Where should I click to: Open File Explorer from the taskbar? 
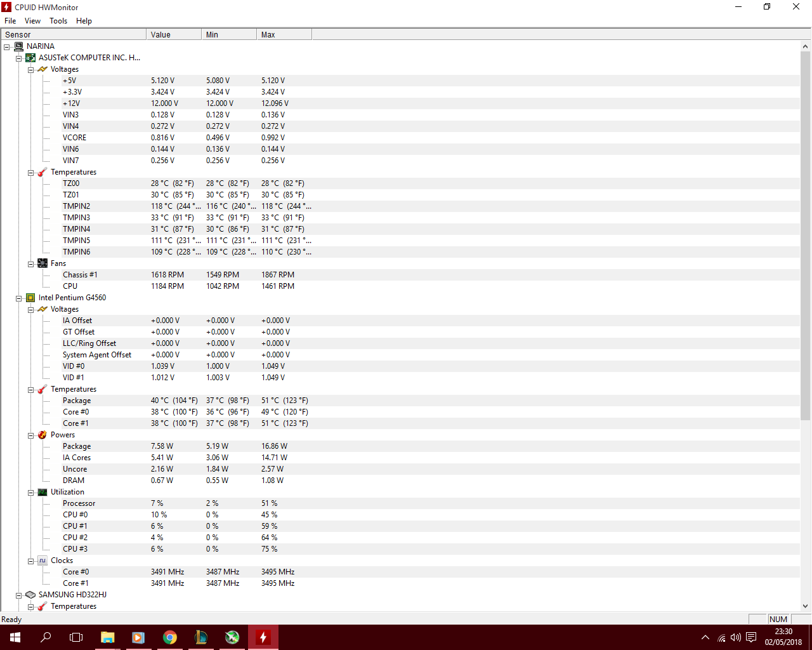[108, 637]
